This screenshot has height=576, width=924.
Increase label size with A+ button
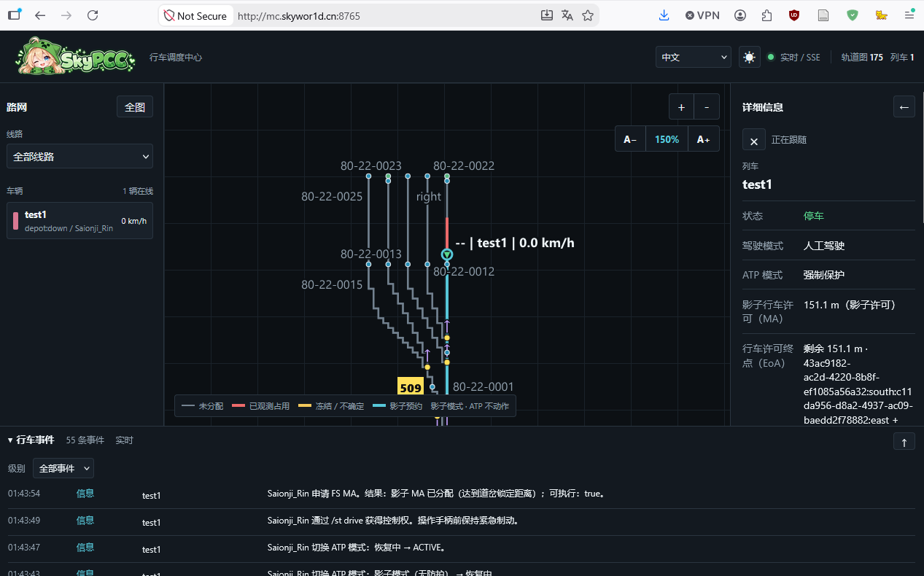[x=703, y=139]
